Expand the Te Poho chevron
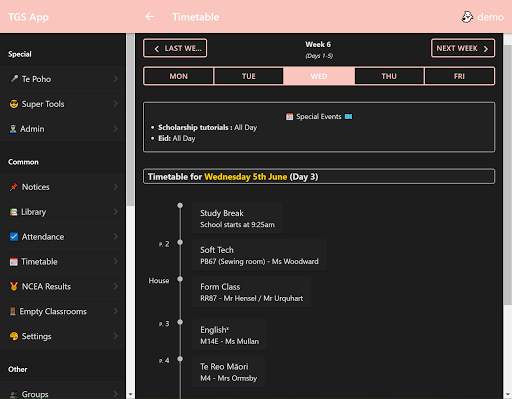The image size is (512, 399). coord(115,79)
